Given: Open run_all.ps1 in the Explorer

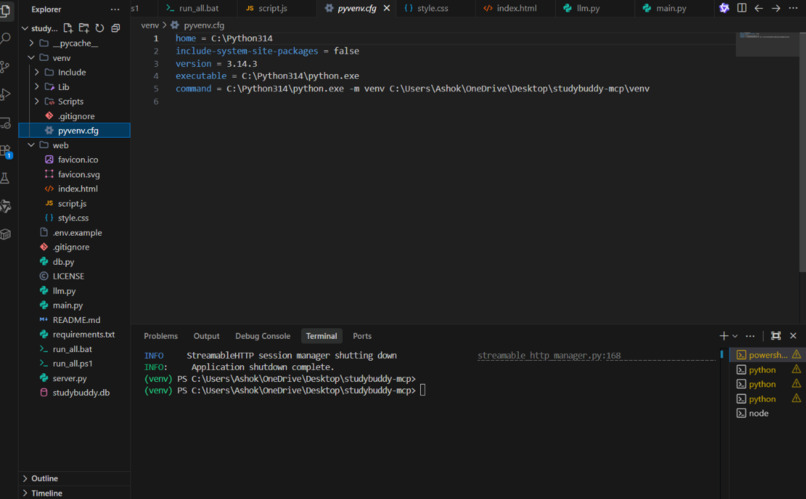Looking at the screenshot, I should [74, 363].
